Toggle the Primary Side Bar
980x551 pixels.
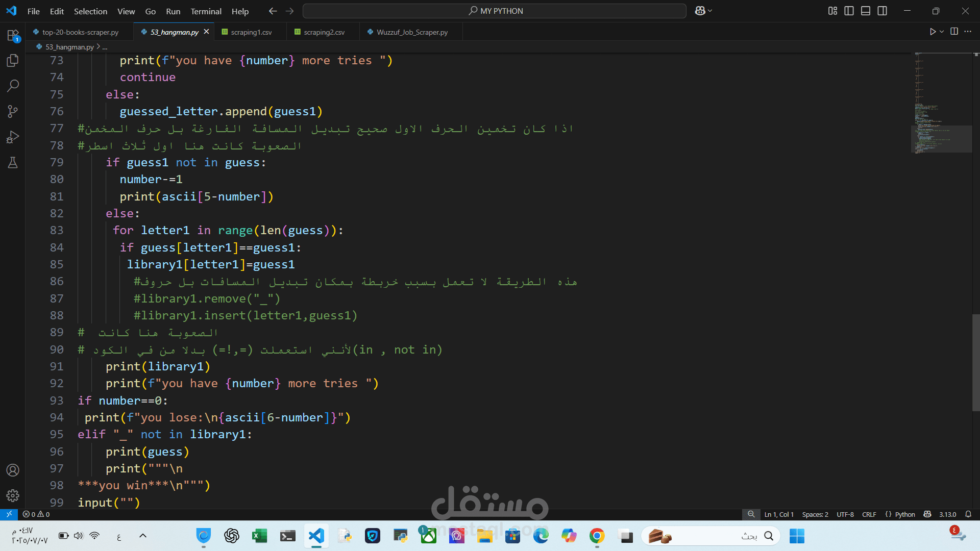tap(849, 11)
